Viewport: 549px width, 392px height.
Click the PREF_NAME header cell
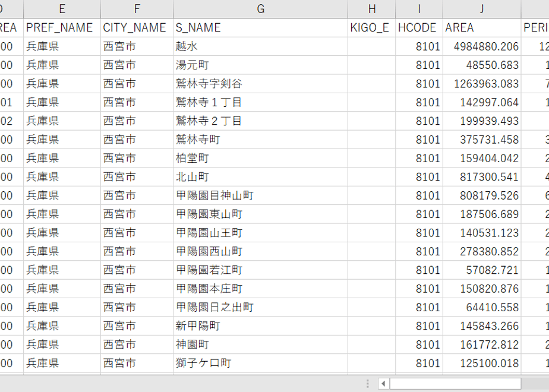[62, 28]
